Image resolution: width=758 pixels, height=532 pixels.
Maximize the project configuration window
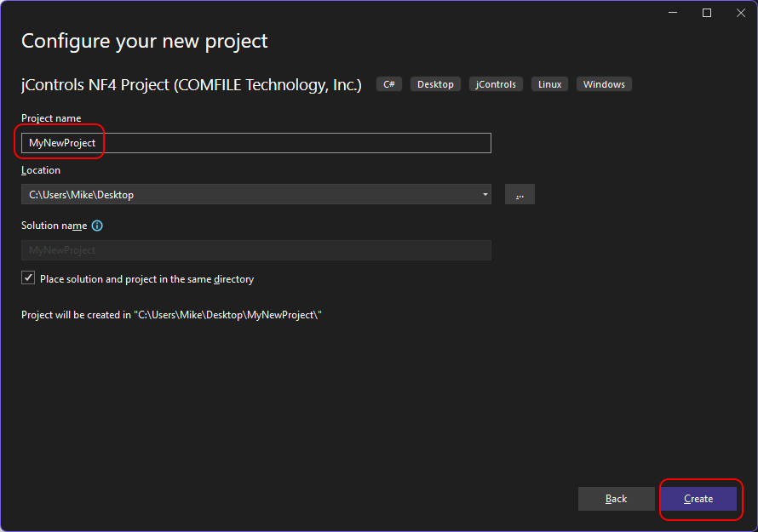(x=707, y=13)
